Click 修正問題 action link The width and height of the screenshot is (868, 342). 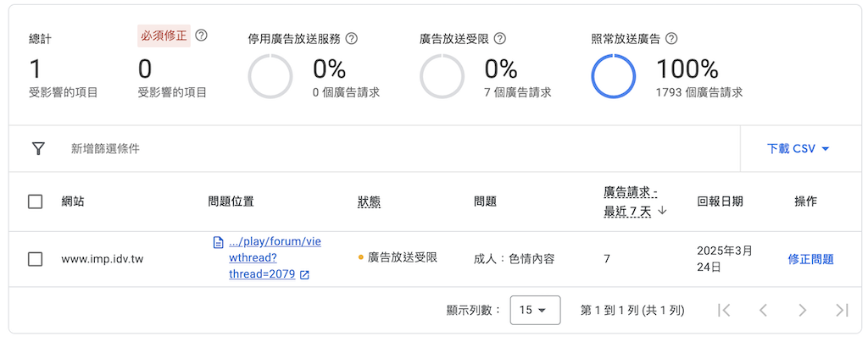[810, 259]
